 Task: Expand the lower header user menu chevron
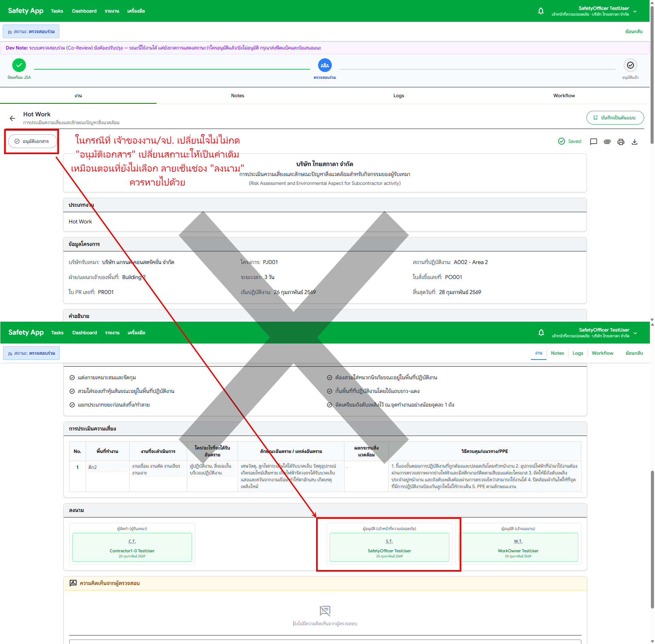(635, 333)
